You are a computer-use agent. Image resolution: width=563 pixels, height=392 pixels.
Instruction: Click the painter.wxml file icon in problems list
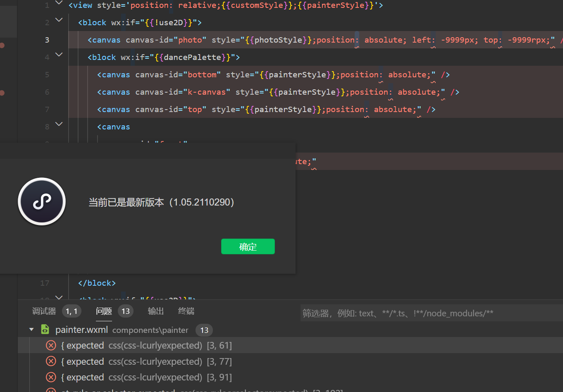point(45,330)
